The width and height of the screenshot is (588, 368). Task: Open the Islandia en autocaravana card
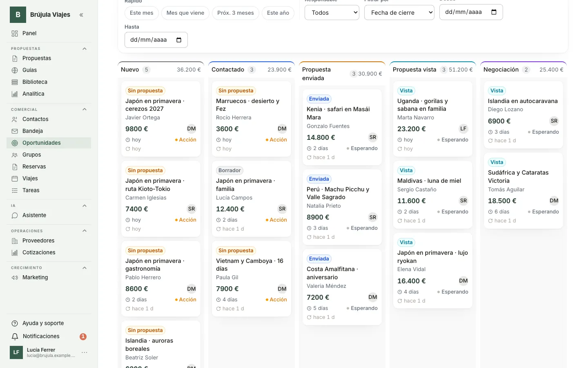[x=523, y=115]
